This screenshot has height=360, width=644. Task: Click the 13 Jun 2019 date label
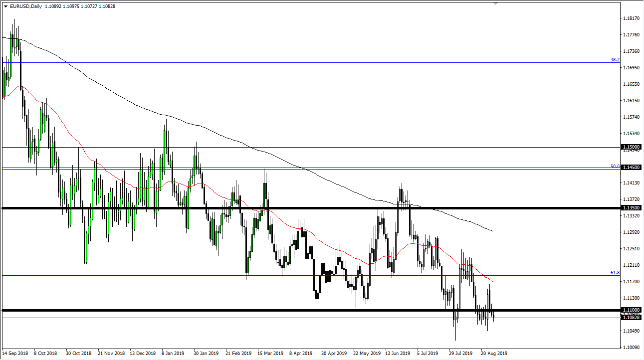pyautogui.click(x=397, y=353)
